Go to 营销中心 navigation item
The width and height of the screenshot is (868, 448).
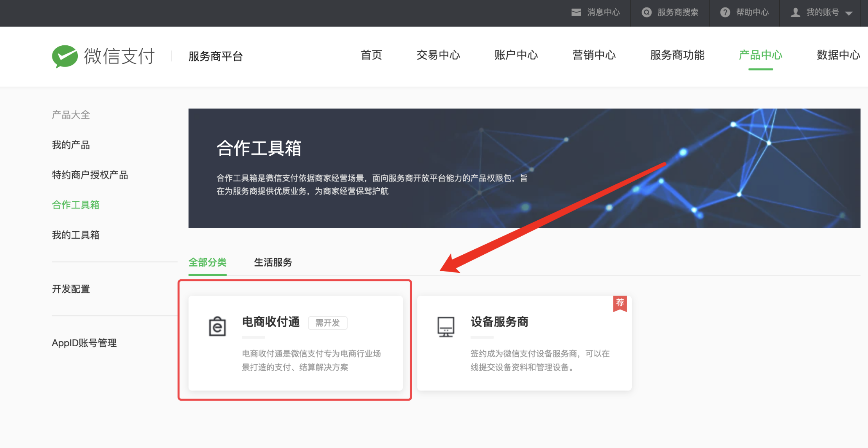click(x=594, y=55)
